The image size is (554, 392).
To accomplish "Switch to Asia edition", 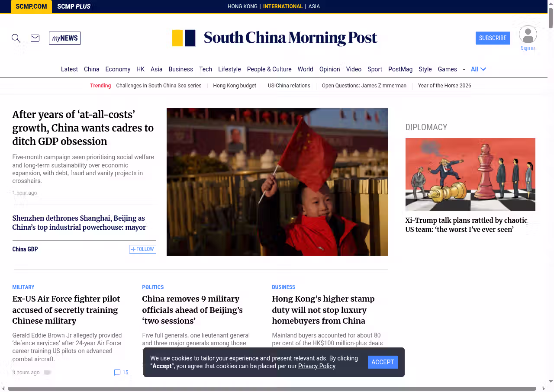I will [314, 6].
